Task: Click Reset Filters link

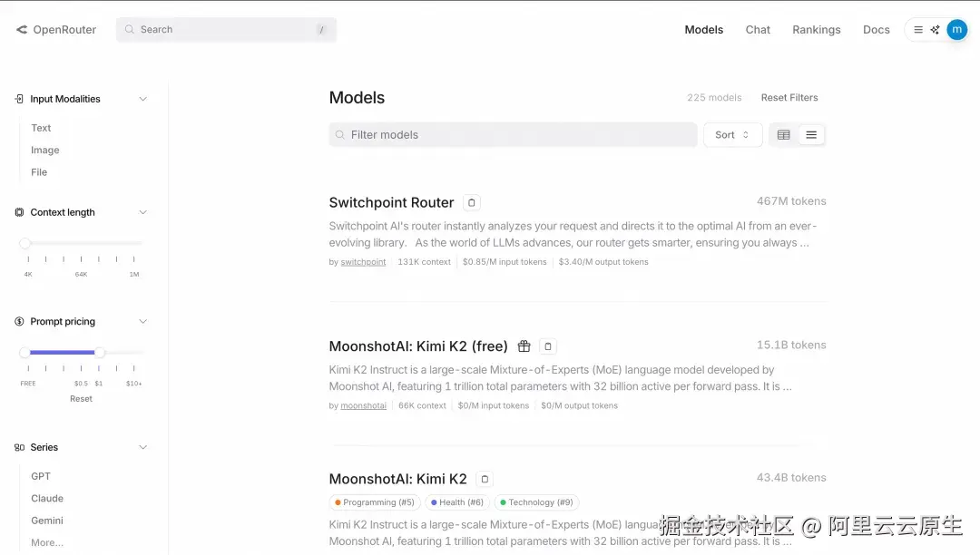Action: [789, 97]
